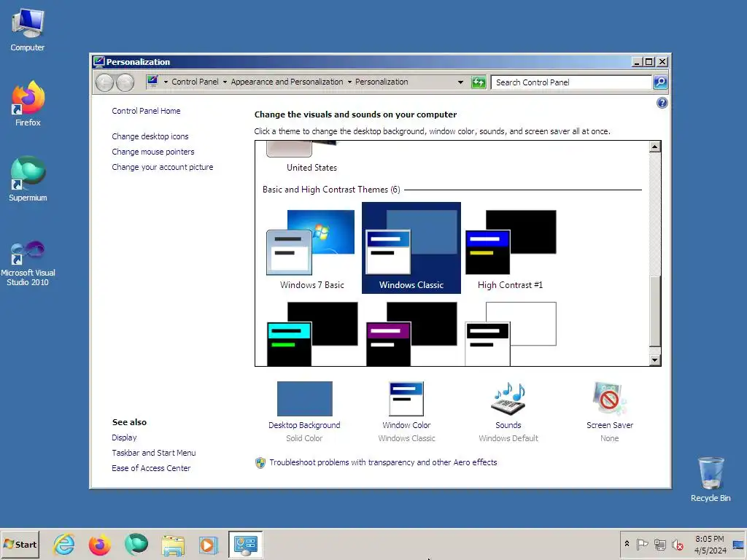
Task: Select the High Contrast #1 theme
Action: click(510, 249)
